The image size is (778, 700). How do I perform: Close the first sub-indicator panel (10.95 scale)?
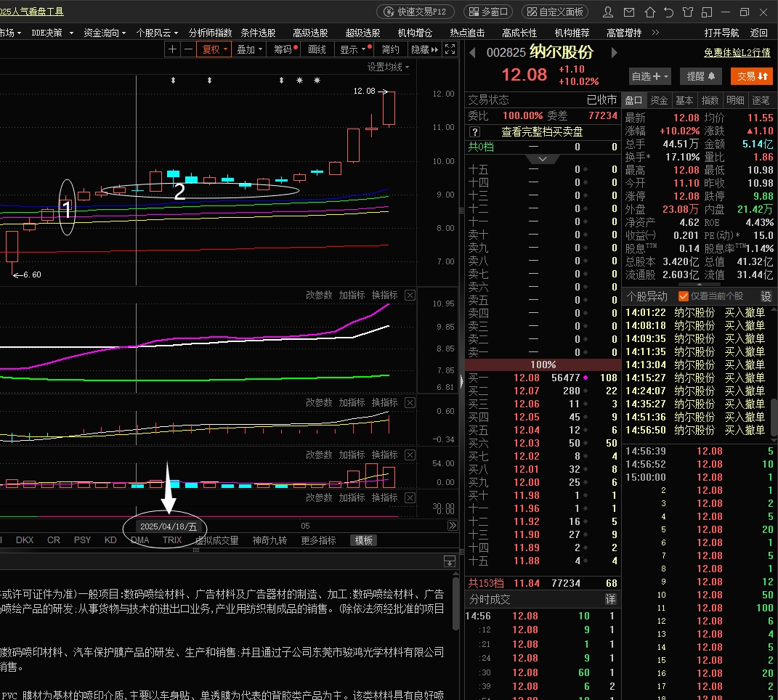coord(410,296)
